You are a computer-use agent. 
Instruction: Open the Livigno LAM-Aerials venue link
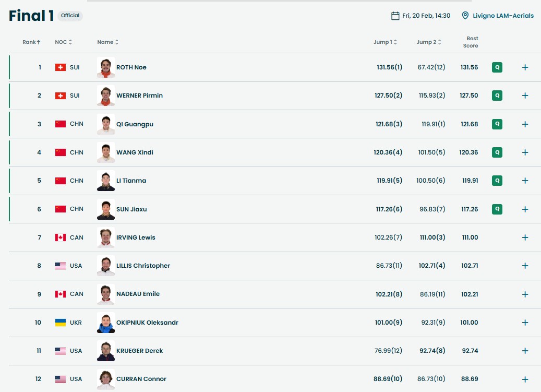[x=503, y=16]
